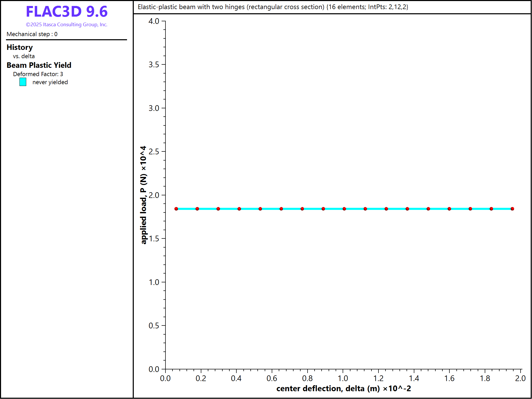This screenshot has height=399, width=532.
Task: Click the 2.5 tick label on y-axis
Action: tap(154, 152)
